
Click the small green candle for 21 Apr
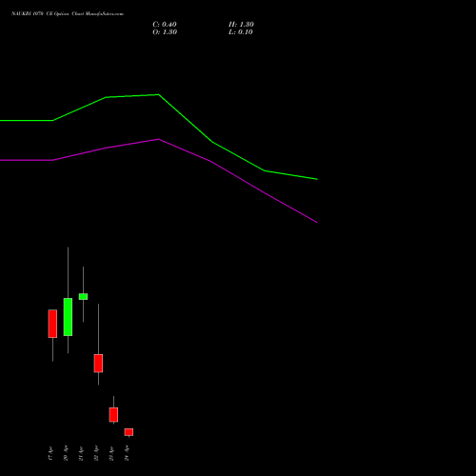coord(83,296)
